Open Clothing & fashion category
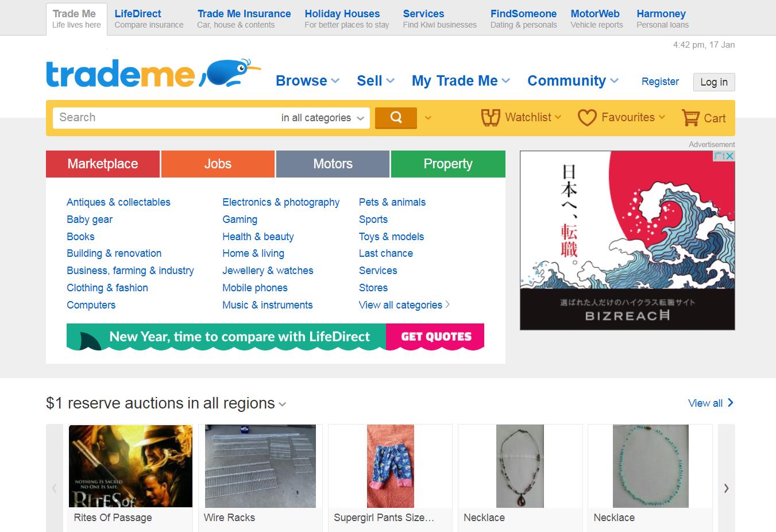Image resolution: width=776 pixels, height=532 pixels. (x=107, y=288)
